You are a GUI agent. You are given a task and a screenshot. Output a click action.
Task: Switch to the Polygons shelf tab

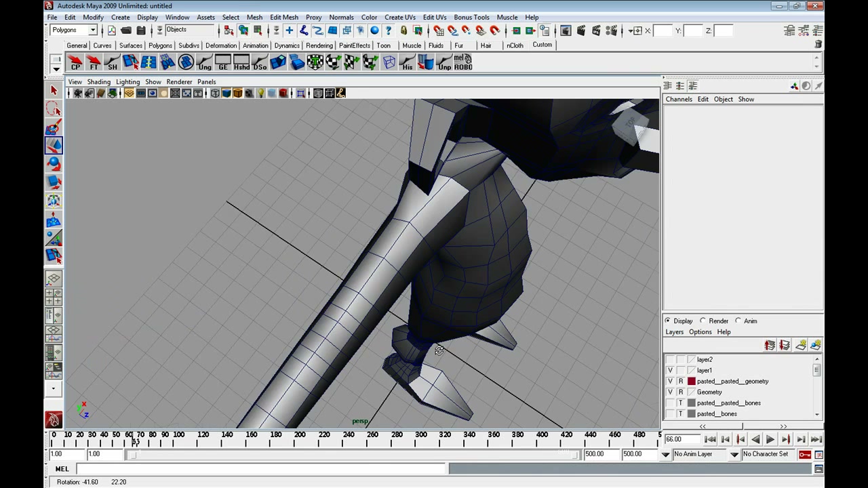pos(161,45)
